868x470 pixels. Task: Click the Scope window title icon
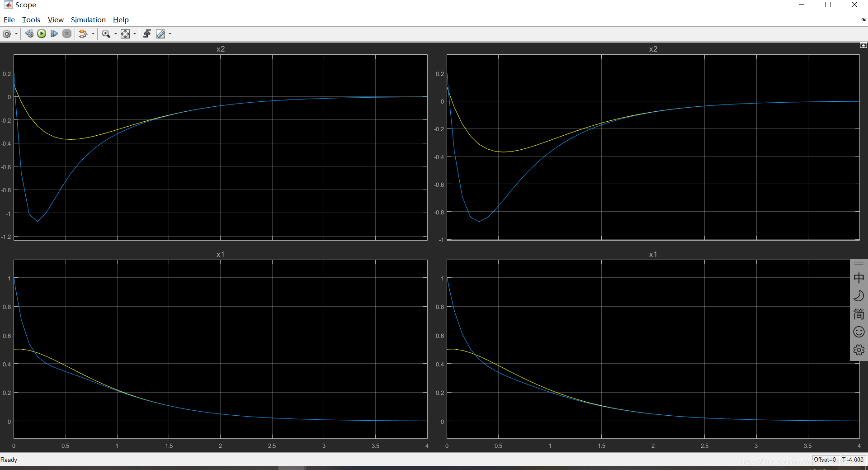click(x=9, y=5)
